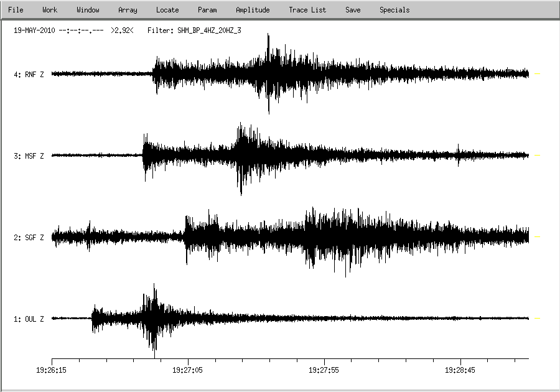Pick P-wave onset on MSF trace
Image resolution: width=560 pixels, height=392 pixels.
143,156
